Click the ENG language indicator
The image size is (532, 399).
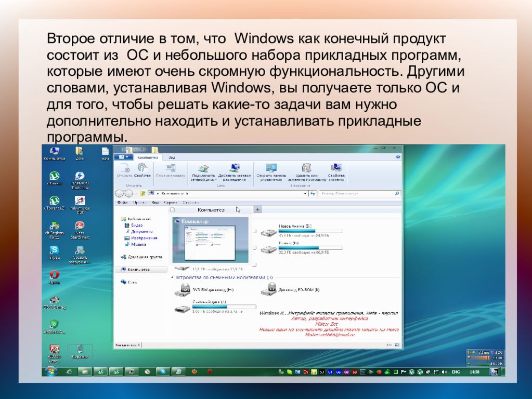tap(456, 372)
